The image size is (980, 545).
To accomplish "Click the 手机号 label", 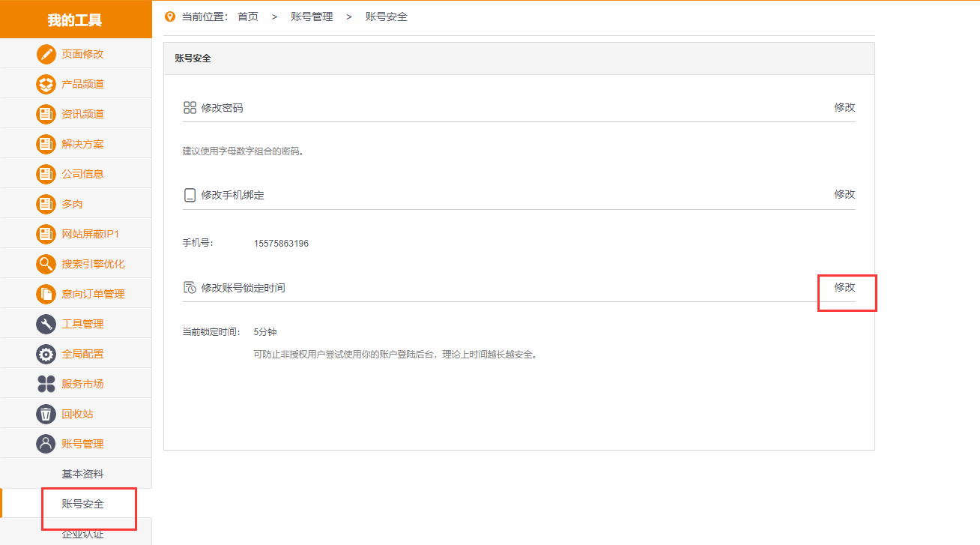I will (199, 244).
